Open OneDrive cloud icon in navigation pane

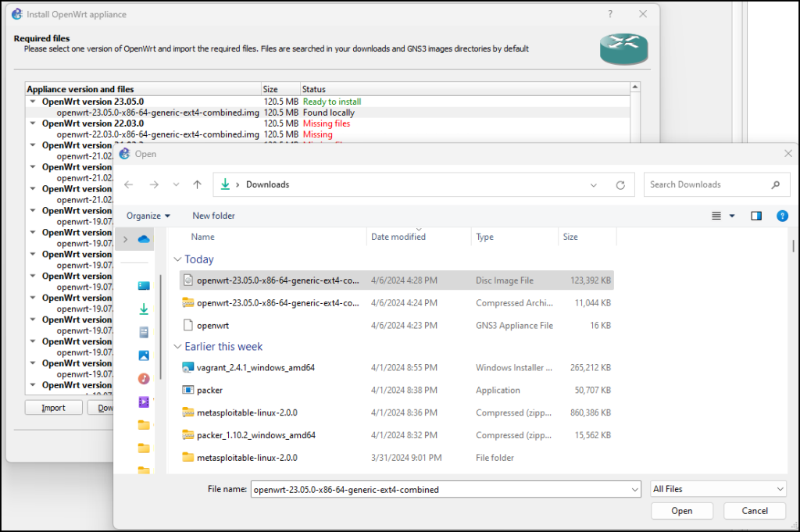[144, 239]
